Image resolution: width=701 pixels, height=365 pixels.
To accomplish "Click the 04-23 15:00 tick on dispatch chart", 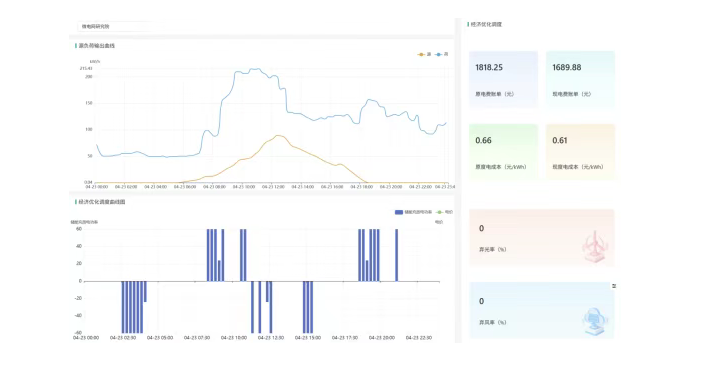I will coord(308,338).
